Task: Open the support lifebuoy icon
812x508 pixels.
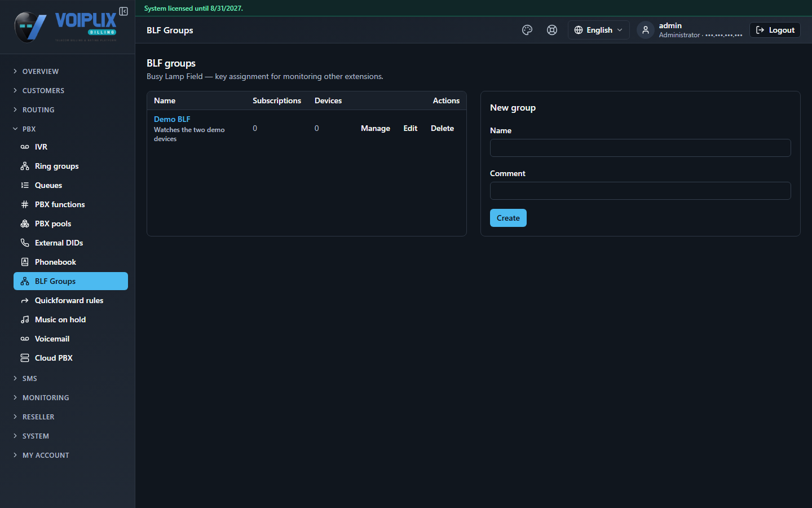Action: [552, 30]
